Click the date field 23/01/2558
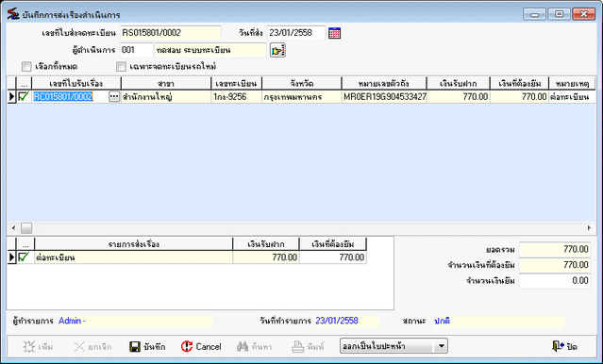The height and width of the screenshot is (364, 603). tap(296, 33)
